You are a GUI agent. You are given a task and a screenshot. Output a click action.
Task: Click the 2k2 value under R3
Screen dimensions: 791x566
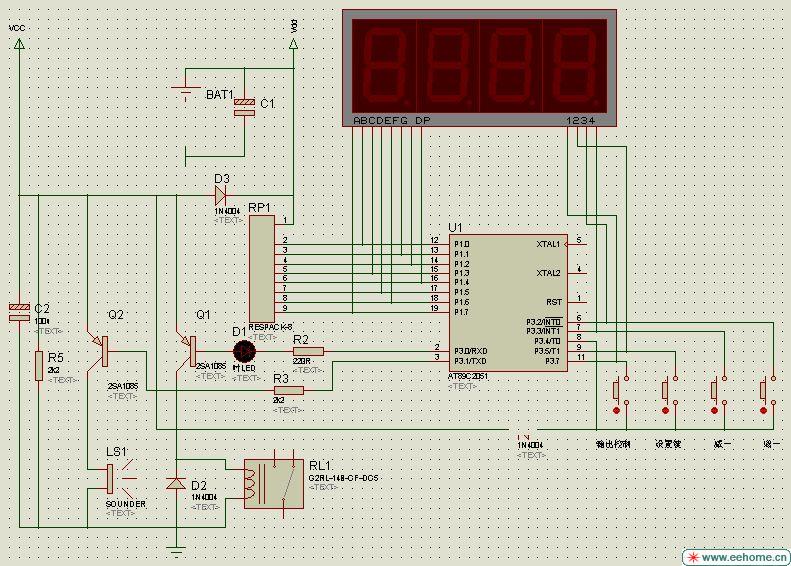[278, 400]
